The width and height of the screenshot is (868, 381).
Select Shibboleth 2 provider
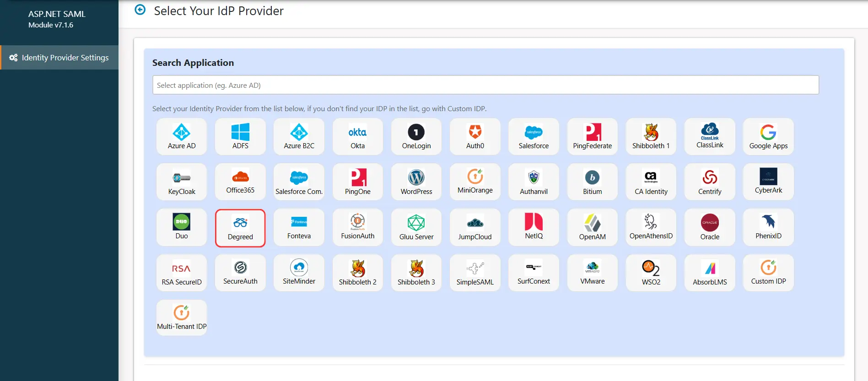tap(358, 273)
